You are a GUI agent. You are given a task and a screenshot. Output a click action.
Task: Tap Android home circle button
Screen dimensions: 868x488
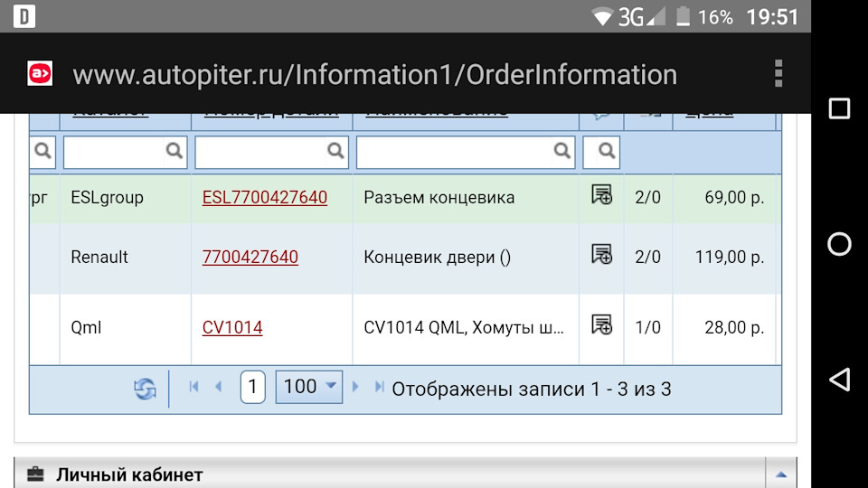(839, 244)
